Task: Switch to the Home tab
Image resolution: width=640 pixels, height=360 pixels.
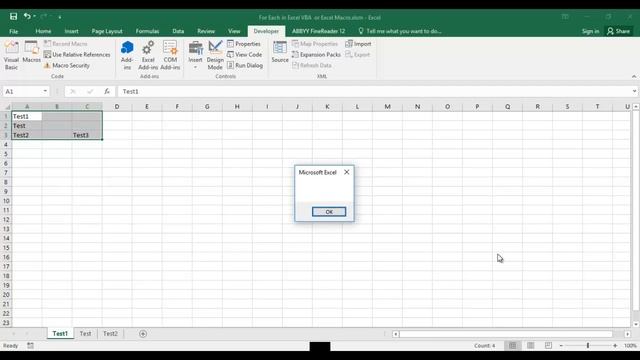Action: pos(43,31)
